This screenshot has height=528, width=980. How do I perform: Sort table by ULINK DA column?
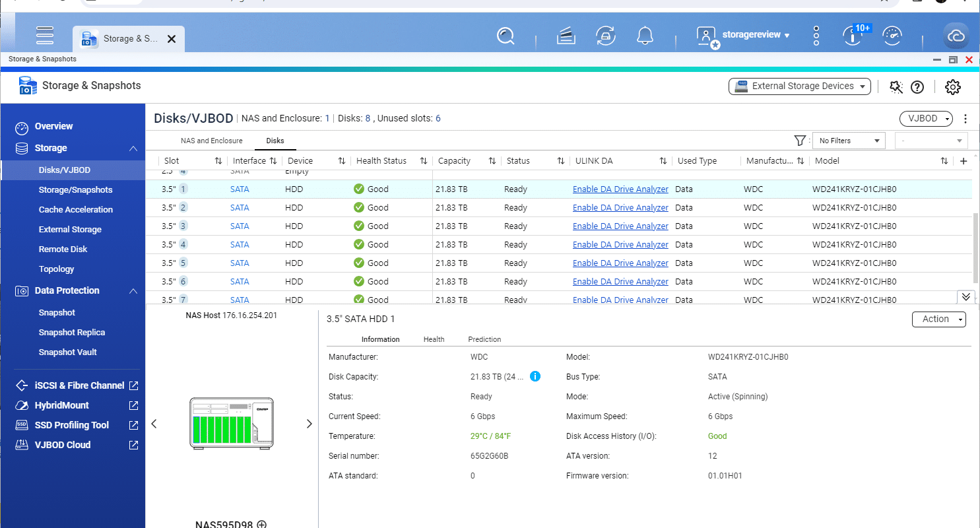coord(663,161)
